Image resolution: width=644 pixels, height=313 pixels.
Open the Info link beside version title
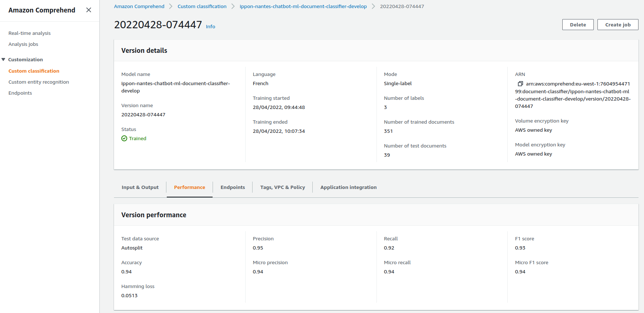pos(210,26)
